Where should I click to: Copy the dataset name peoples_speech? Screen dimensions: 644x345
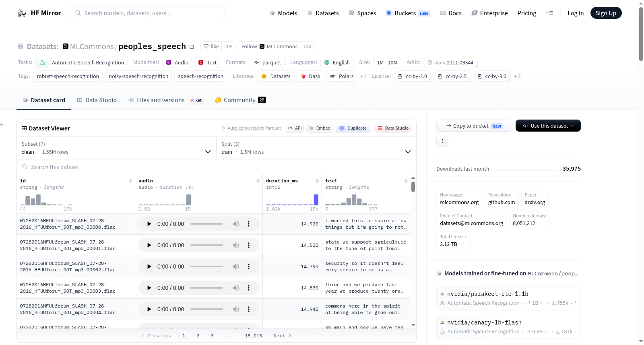(x=192, y=47)
